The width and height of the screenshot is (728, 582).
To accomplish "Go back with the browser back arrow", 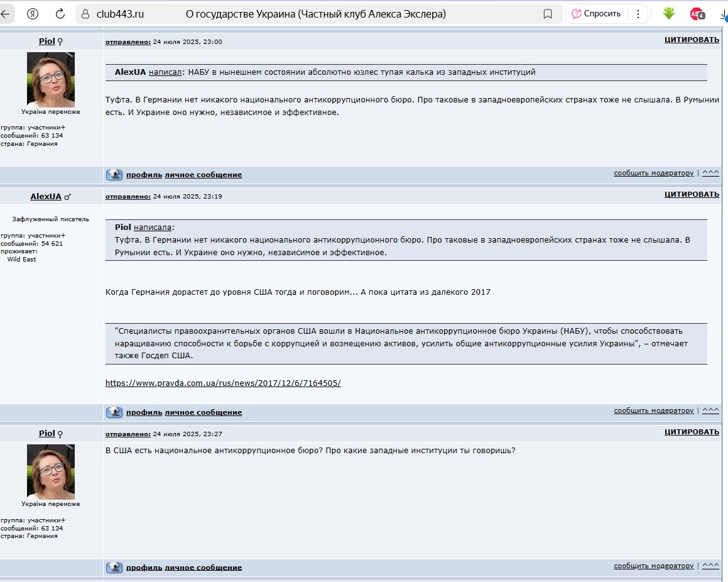I will (x=5, y=14).
